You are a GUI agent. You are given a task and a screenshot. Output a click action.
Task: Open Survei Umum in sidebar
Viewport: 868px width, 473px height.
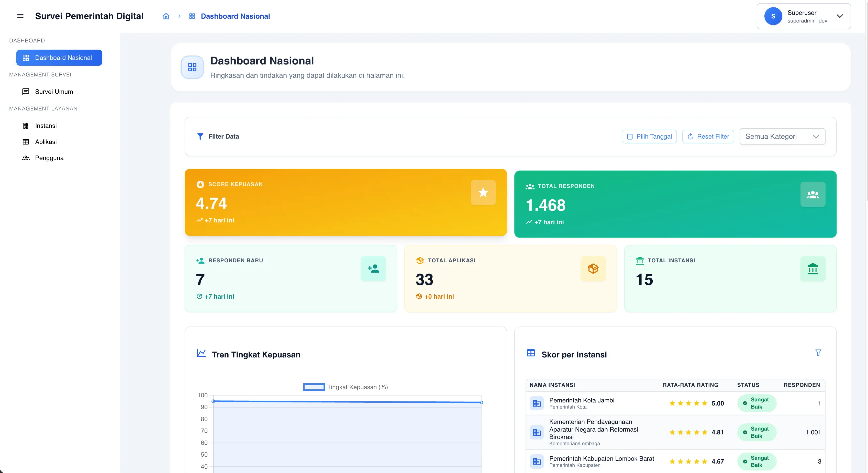54,92
